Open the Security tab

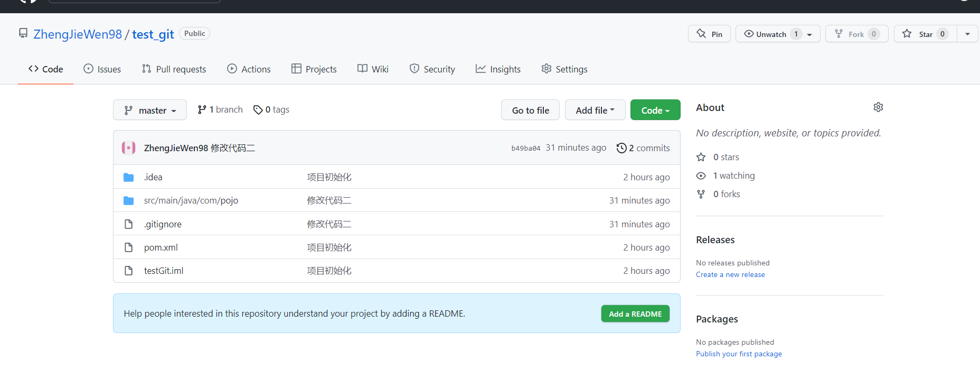tap(432, 69)
